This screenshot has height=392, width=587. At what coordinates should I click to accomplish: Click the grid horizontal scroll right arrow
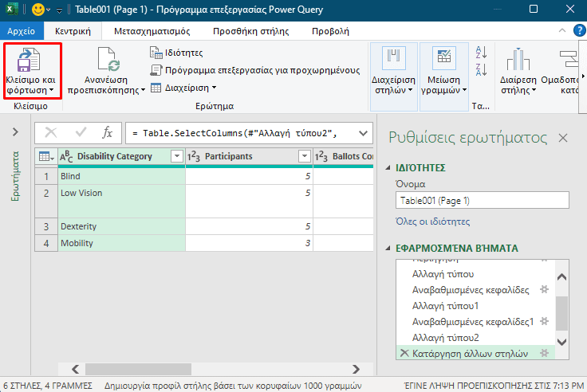click(x=356, y=369)
